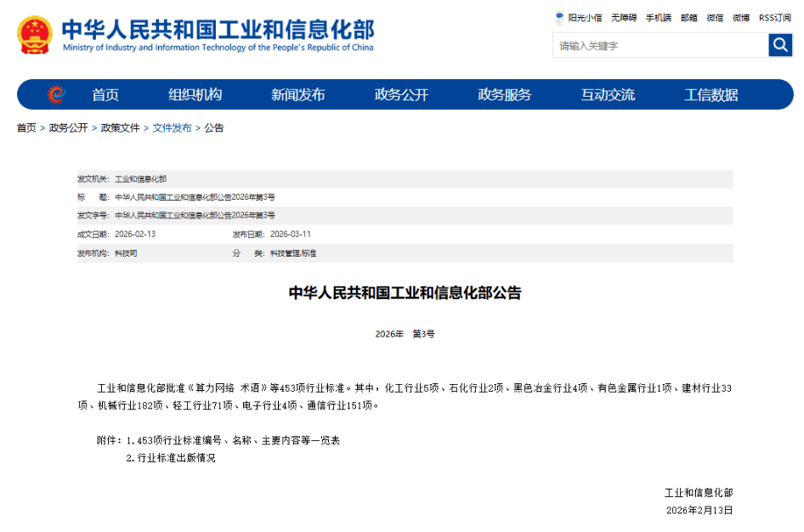Open the 组织机构 navigation tab

[195, 95]
